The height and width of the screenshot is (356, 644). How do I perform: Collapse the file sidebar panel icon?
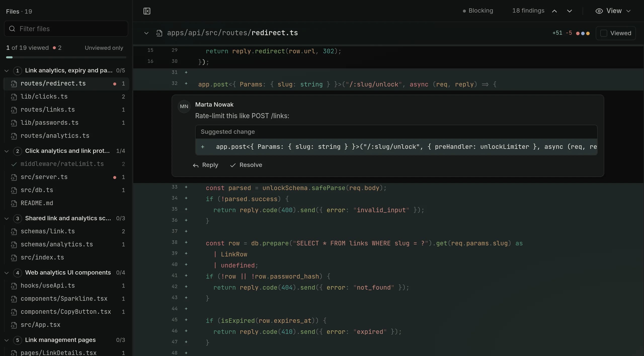pos(147,11)
